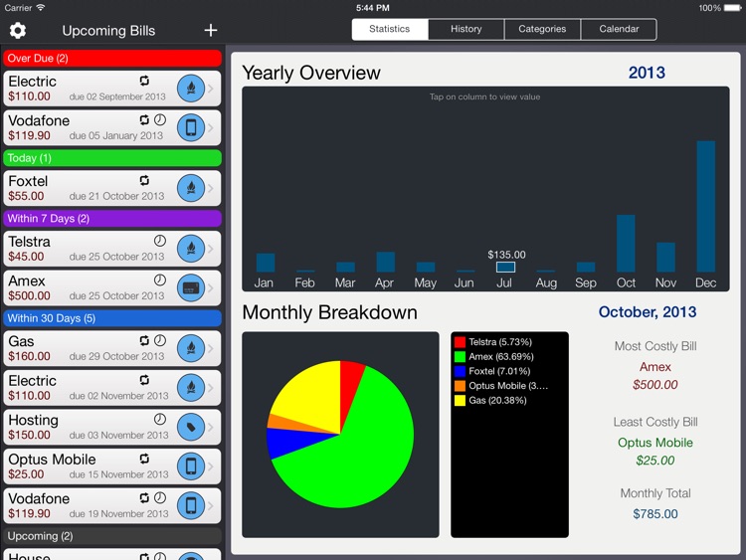
Task: Tap the $135.00 label above July
Action: tap(506, 255)
